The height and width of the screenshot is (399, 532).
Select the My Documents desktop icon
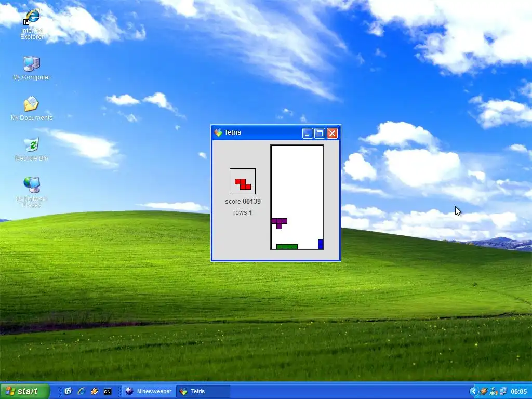pyautogui.click(x=32, y=109)
